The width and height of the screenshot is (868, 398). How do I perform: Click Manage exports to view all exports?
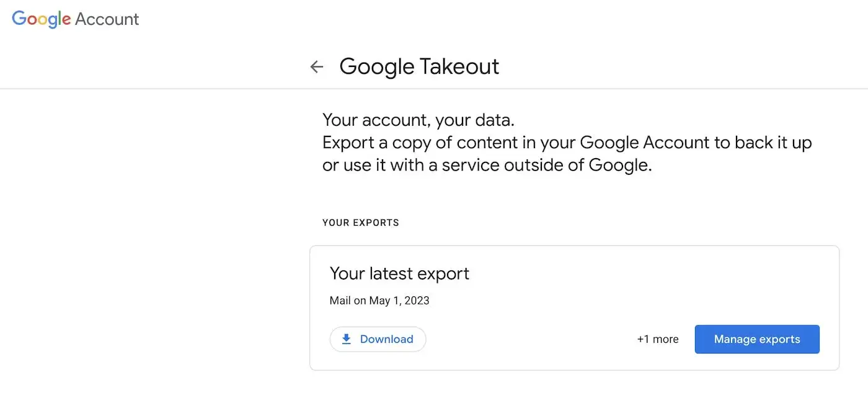[757, 339]
